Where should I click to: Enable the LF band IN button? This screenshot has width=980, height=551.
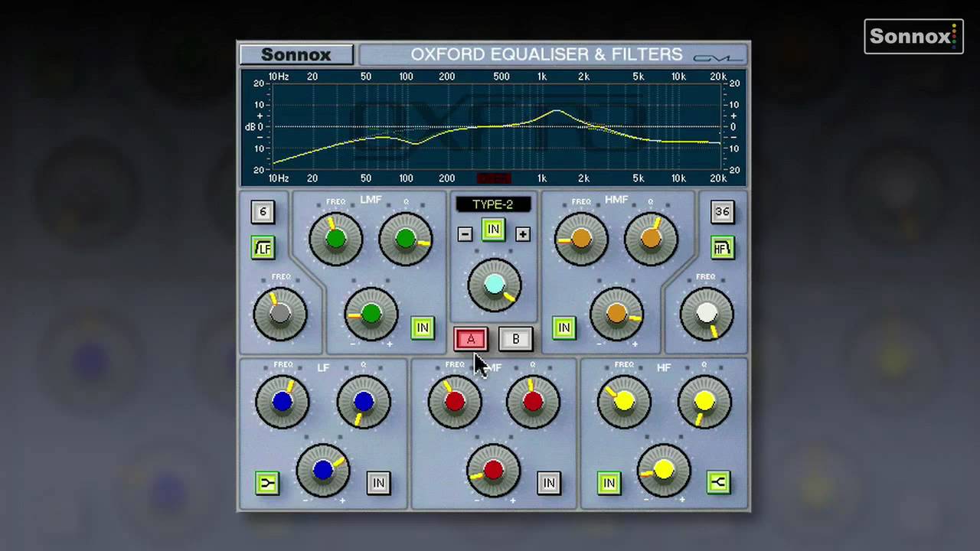pyautogui.click(x=378, y=483)
